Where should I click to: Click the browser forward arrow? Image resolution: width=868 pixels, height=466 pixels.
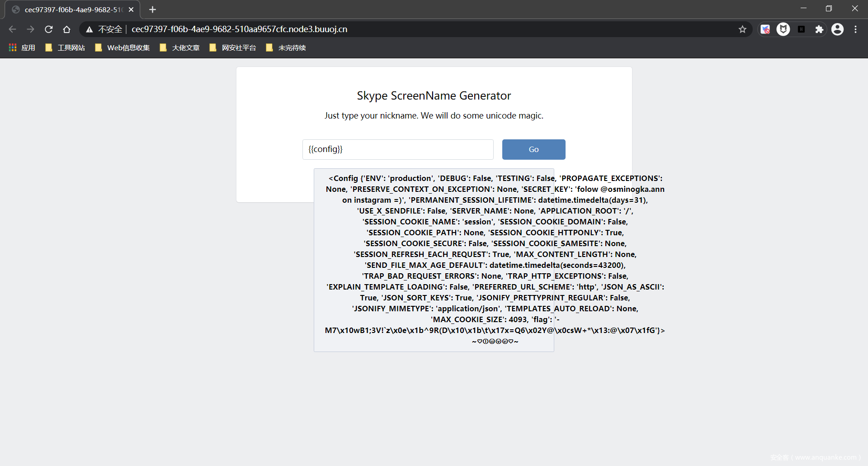point(30,29)
